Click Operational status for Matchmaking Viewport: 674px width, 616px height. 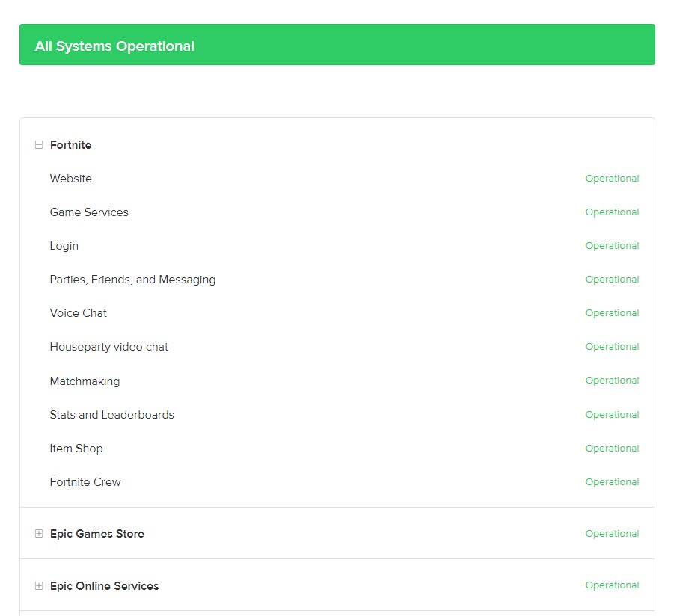click(x=612, y=381)
